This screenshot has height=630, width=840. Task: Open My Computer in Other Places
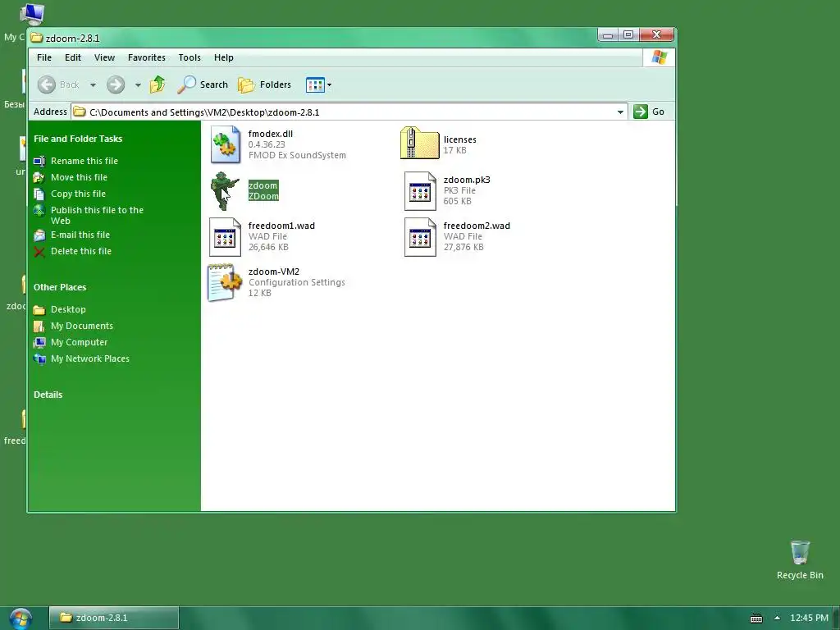[79, 342]
